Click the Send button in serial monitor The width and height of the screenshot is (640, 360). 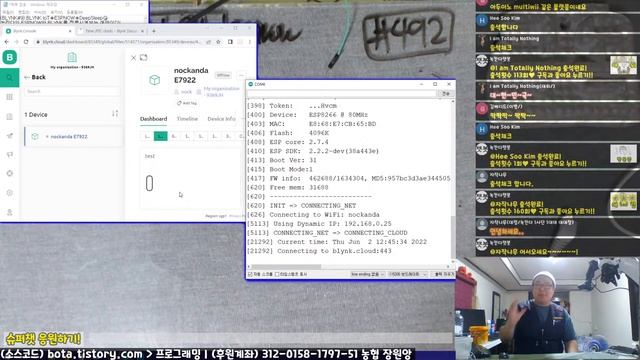[x=446, y=93]
